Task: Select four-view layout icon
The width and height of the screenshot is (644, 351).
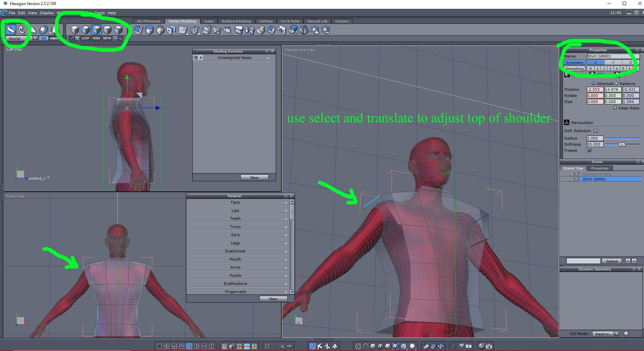Action: coord(167,346)
